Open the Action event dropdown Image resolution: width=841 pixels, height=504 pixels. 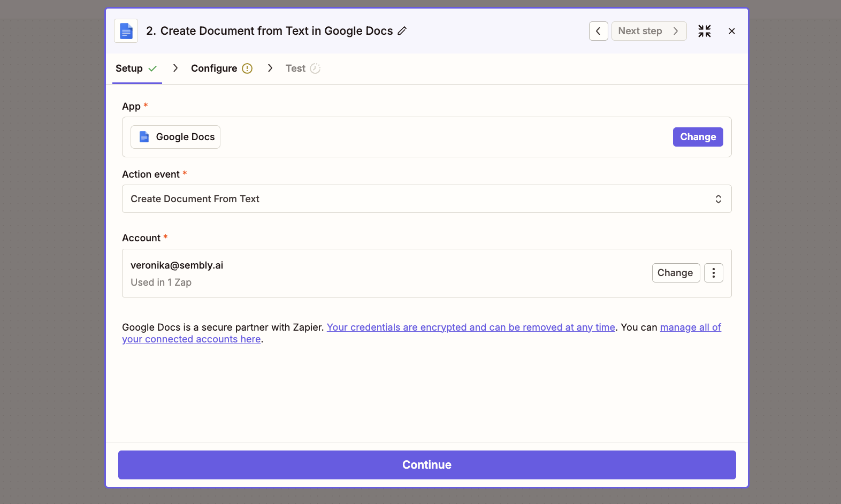(427, 199)
